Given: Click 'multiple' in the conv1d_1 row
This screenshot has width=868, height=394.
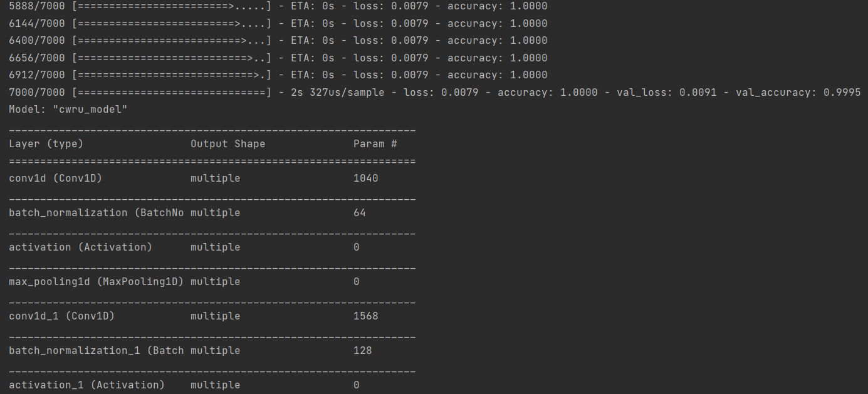Looking at the screenshot, I should pos(215,316).
